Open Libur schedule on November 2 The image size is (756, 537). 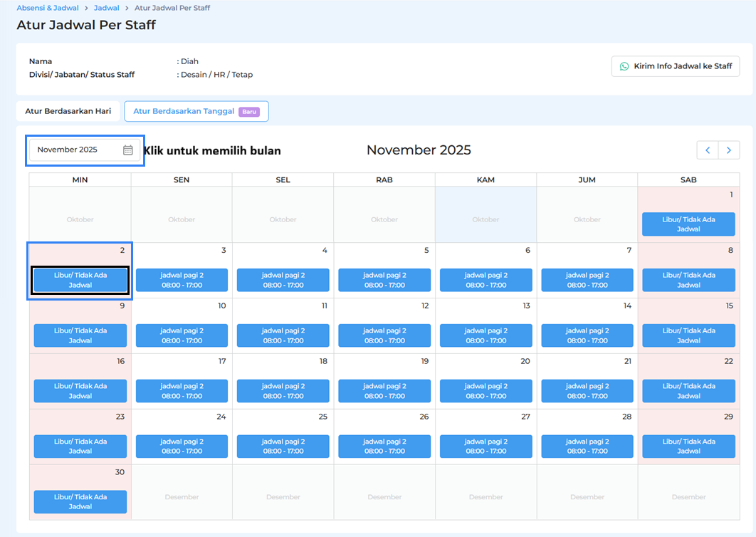[80, 280]
